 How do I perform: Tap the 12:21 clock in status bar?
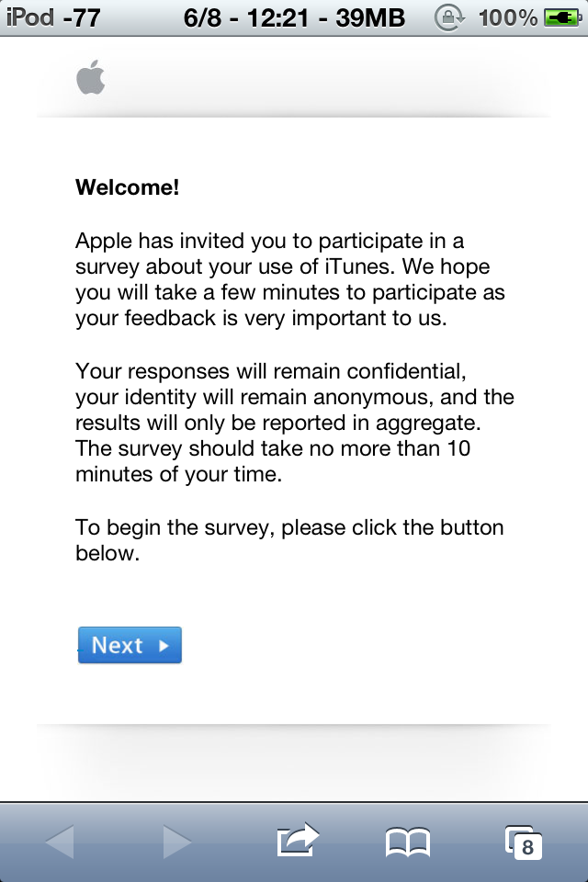[x=278, y=18]
